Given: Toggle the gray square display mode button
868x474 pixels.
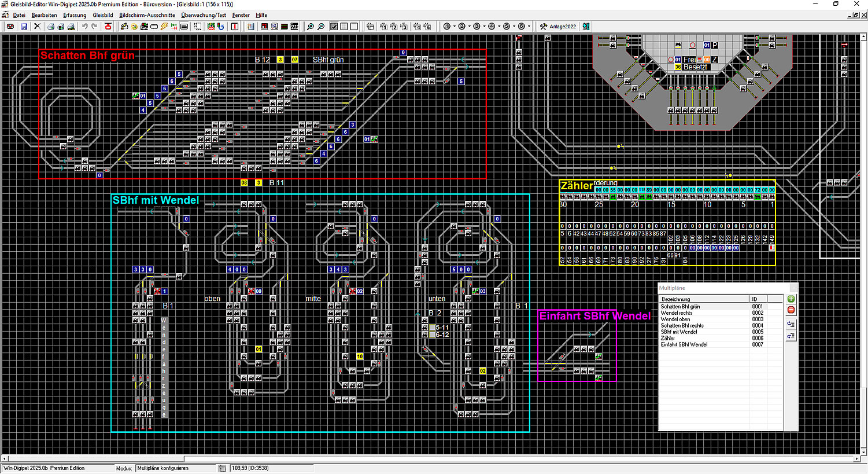Looking at the screenshot, I should [x=344, y=27].
